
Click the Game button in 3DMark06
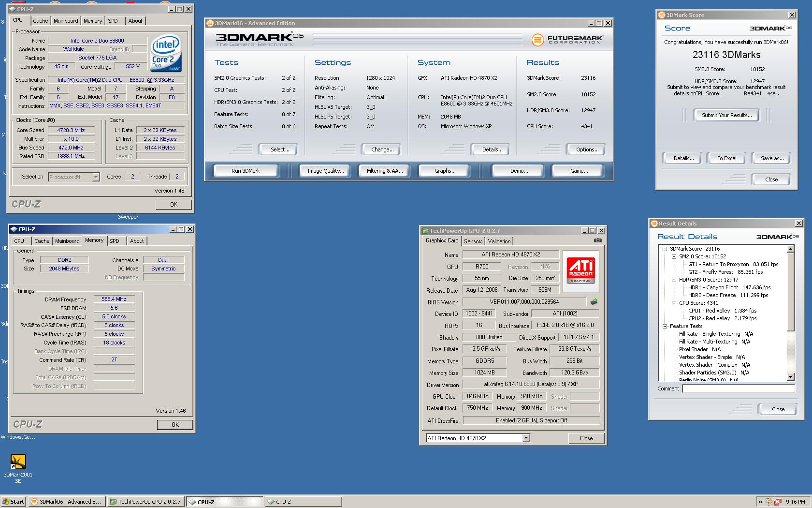(x=579, y=171)
